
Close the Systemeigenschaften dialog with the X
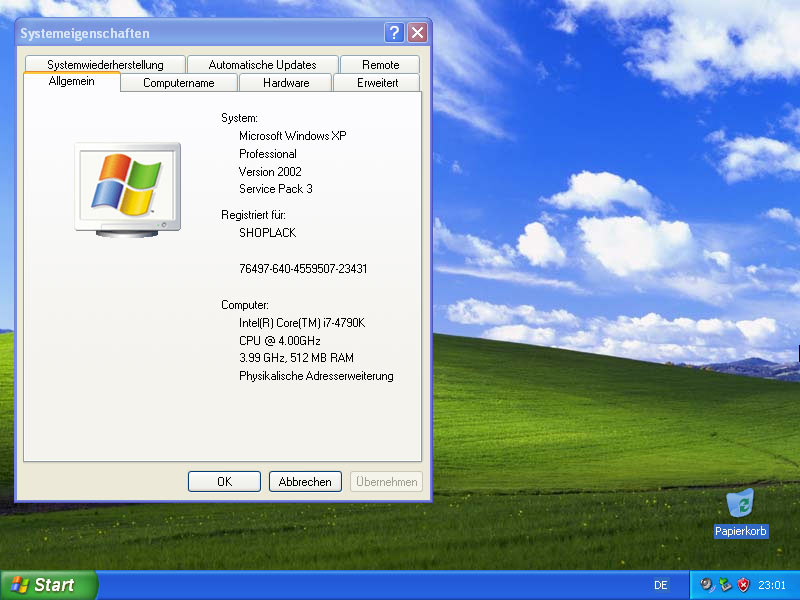pyautogui.click(x=417, y=33)
